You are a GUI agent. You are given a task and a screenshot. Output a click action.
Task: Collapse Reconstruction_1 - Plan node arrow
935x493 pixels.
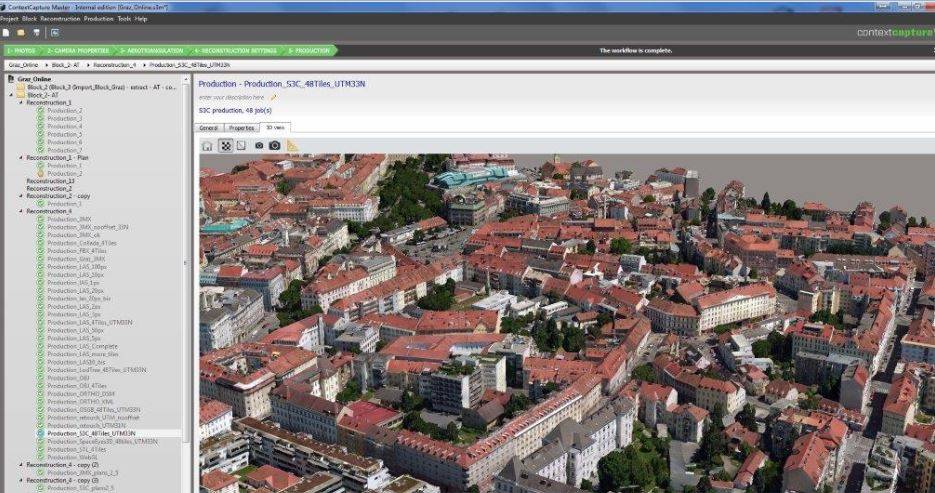coord(21,157)
